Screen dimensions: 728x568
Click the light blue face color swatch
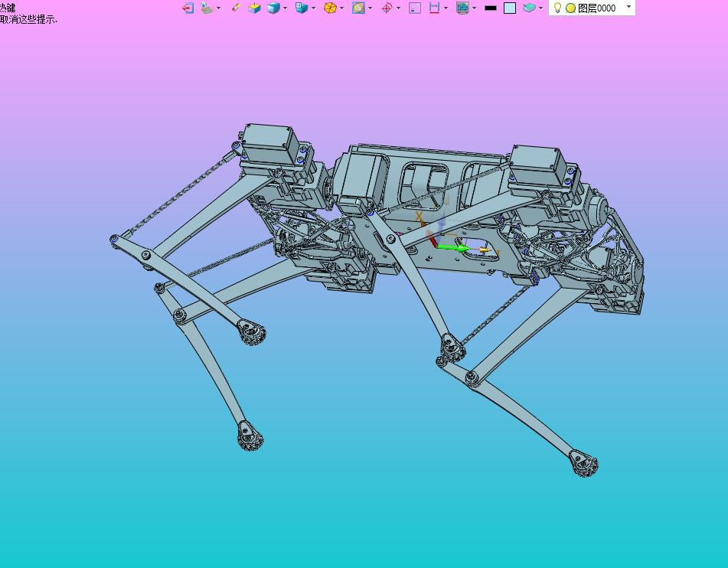coord(510,8)
